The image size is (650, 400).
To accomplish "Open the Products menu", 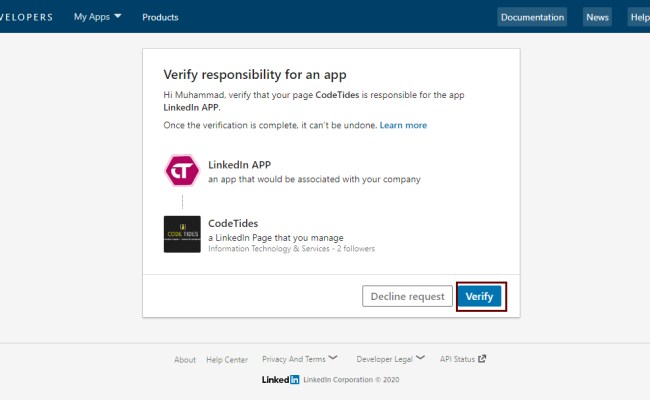I will (160, 17).
